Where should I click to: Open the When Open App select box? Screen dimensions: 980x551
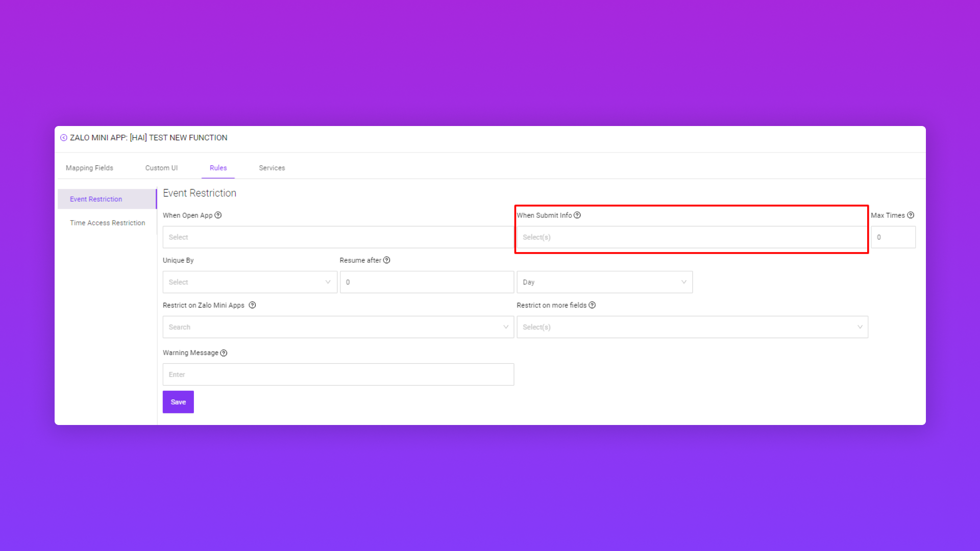(338, 237)
